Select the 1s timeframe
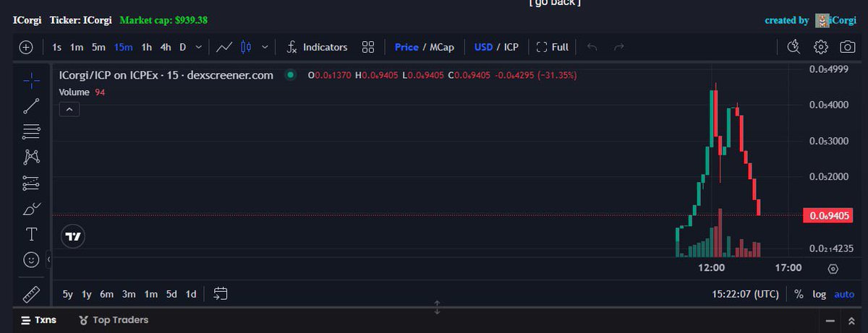Viewport: 868px width, 333px height. 56,47
